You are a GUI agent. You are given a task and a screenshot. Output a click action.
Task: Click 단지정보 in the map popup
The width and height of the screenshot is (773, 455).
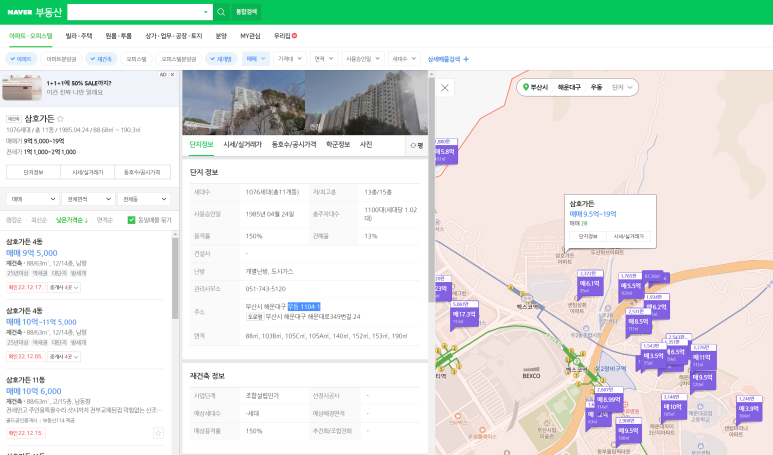pyautogui.click(x=588, y=237)
